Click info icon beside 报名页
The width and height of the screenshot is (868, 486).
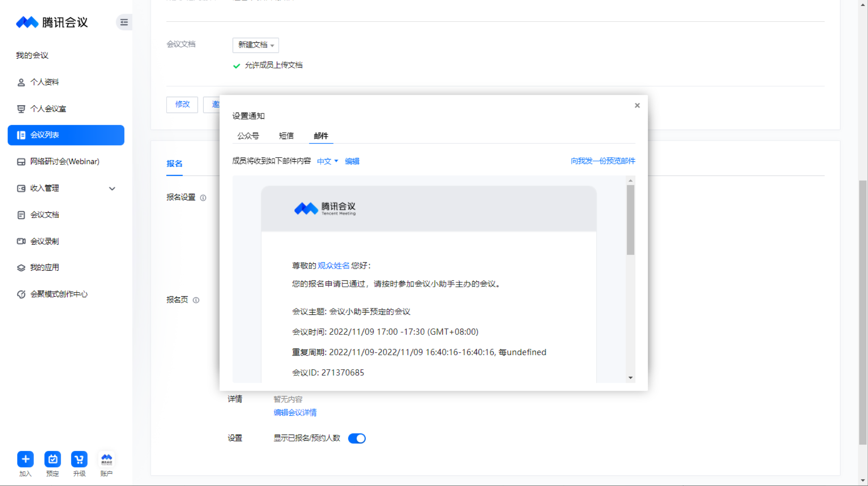click(196, 300)
